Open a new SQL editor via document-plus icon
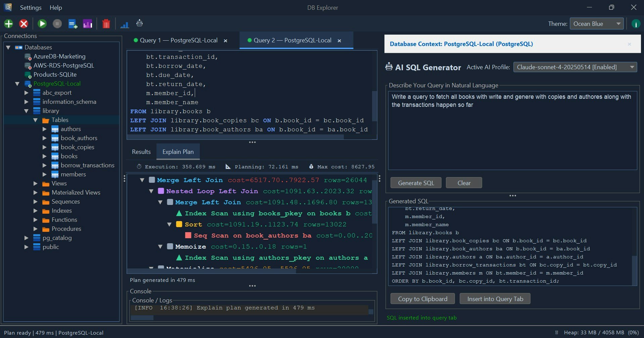This screenshot has height=338, width=644. (72, 24)
